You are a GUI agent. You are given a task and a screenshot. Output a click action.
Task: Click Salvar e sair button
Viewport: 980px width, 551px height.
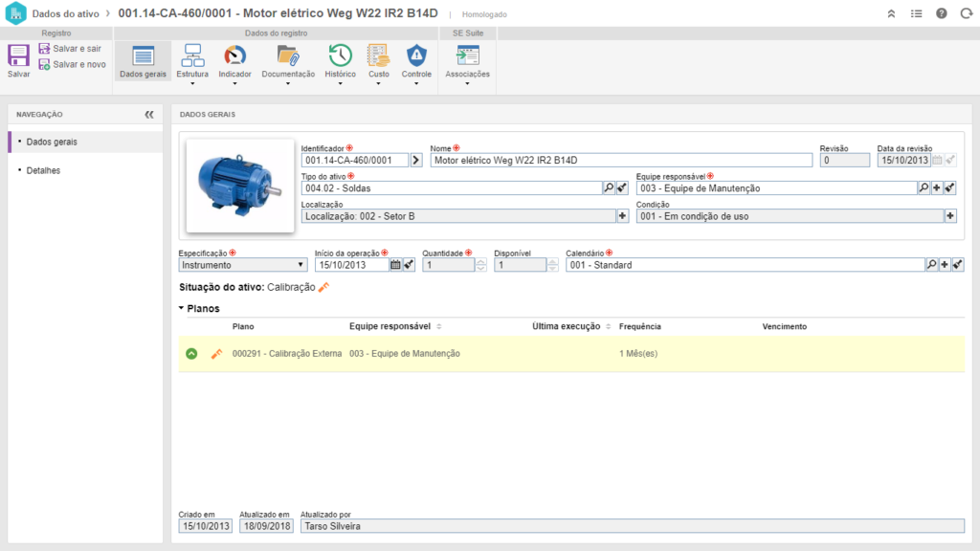[70, 49]
